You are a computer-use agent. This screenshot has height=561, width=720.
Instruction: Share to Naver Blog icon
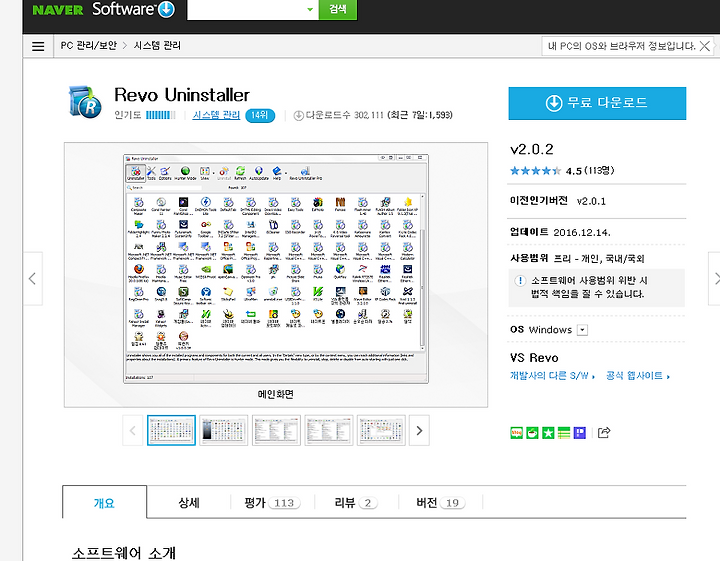(x=517, y=432)
